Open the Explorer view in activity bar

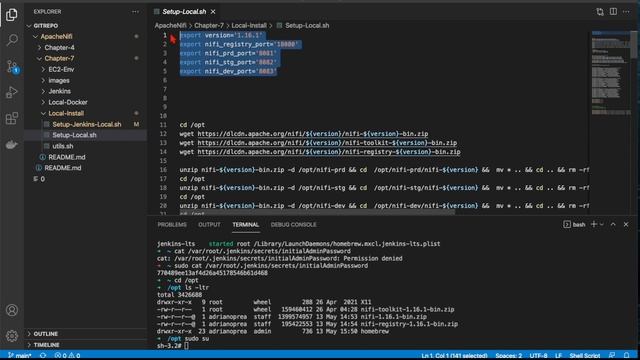click(12, 15)
